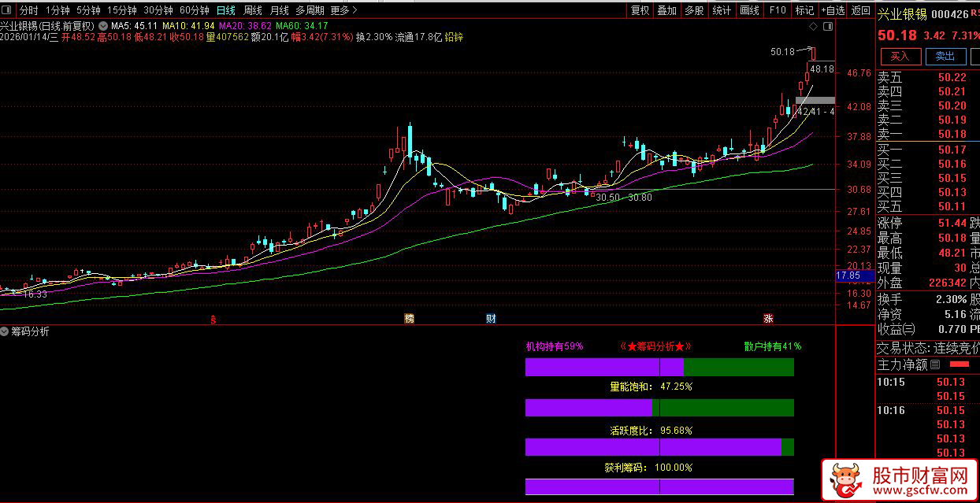Screen dimensions: 980x503
Task: Click the 涨 event marker on the timeline
Action: point(767,319)
